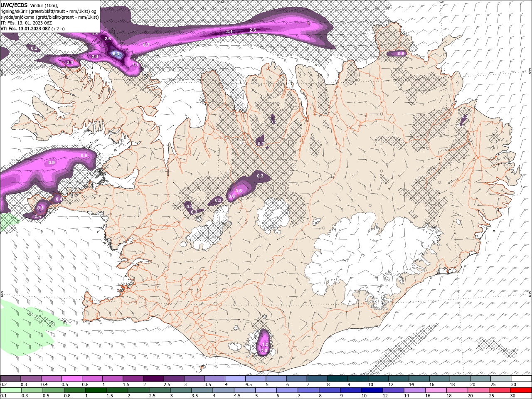532x399 pixels.
Task: Click the '20W' longitude label on map edge
Action: point(221,2)
